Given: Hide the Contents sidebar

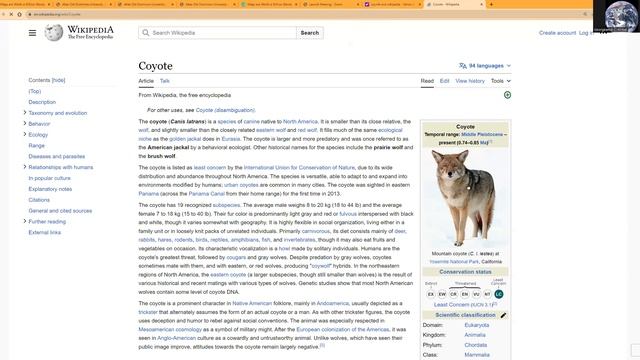Looking at the screenshot, I should pos(58,80).
